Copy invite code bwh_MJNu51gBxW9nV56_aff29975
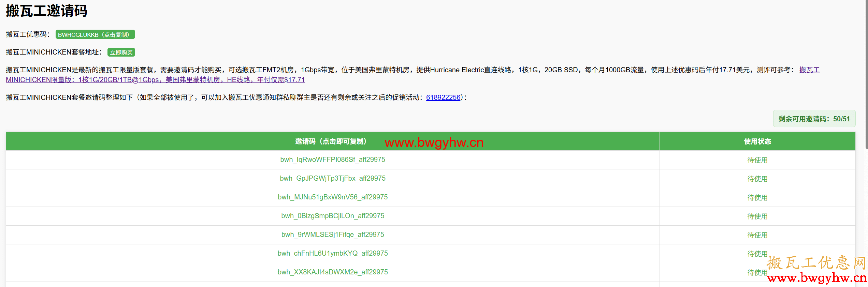 pyautogui.click(x=333, y=197)
